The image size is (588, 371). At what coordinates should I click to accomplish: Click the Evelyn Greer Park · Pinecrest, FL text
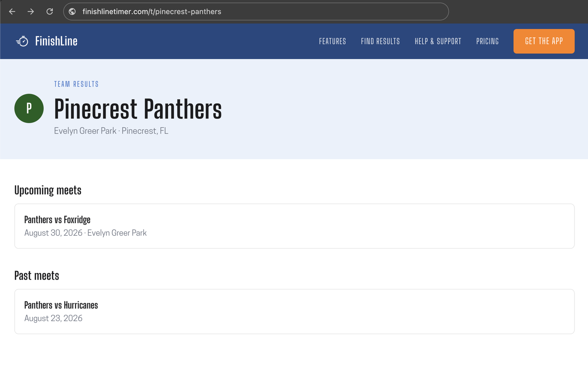tap(111, 131)
